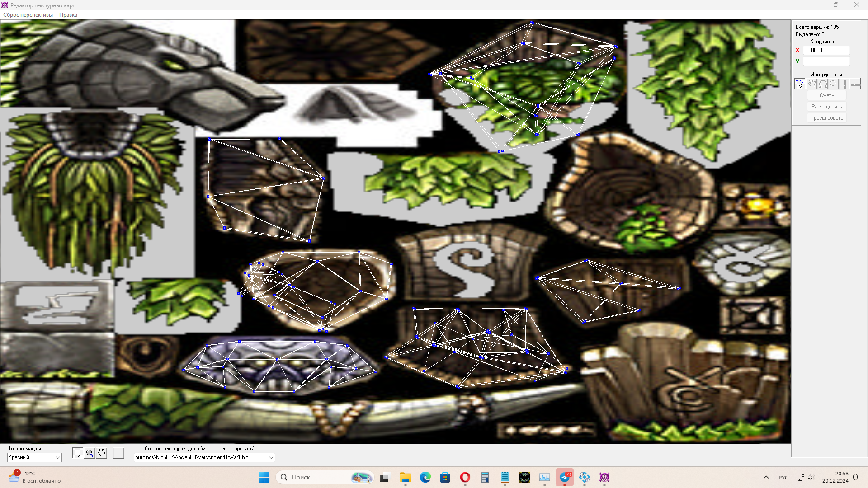Select the vertex selection tool in Инструменты
Screen dimensions: 868x488
point(799,84)
